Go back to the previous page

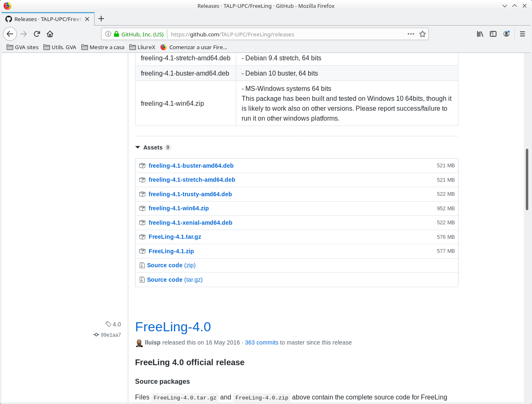coord(10,34)
